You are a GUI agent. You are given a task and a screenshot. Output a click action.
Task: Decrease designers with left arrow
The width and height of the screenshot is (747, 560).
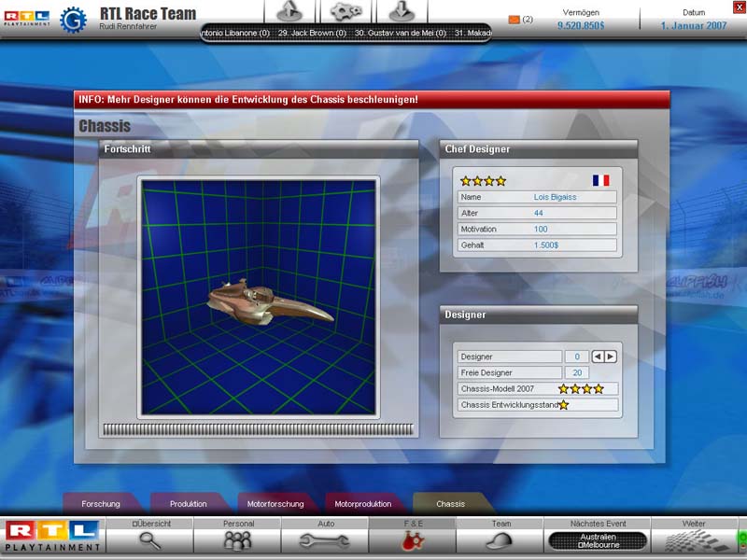598,357
